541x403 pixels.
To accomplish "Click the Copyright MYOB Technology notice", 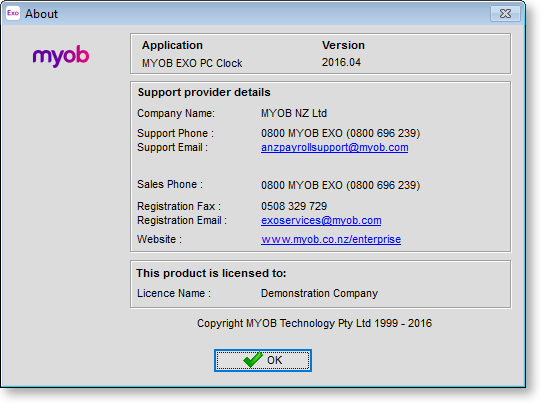I will (x=314, y=323).
